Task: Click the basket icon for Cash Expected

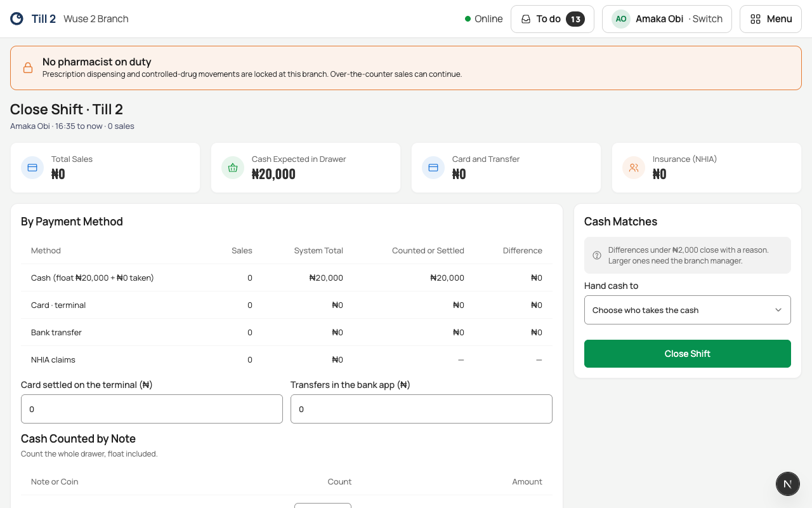Action: [x=233, y=168]
